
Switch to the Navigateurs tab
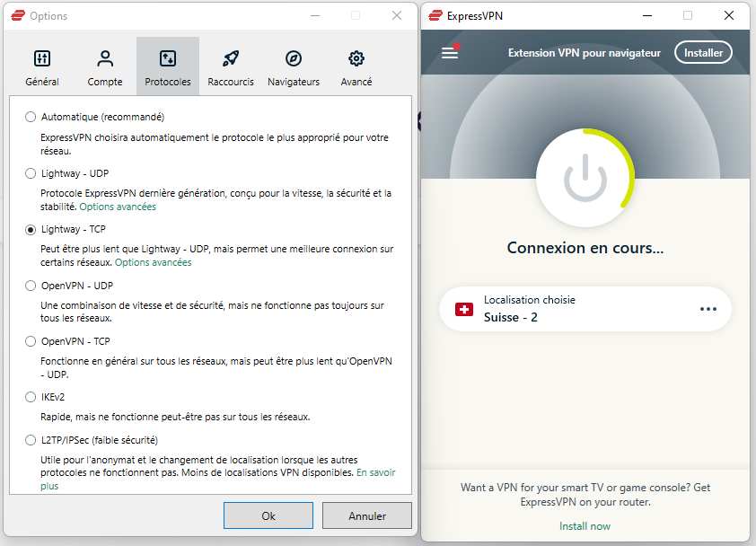[x=293, y=66]
